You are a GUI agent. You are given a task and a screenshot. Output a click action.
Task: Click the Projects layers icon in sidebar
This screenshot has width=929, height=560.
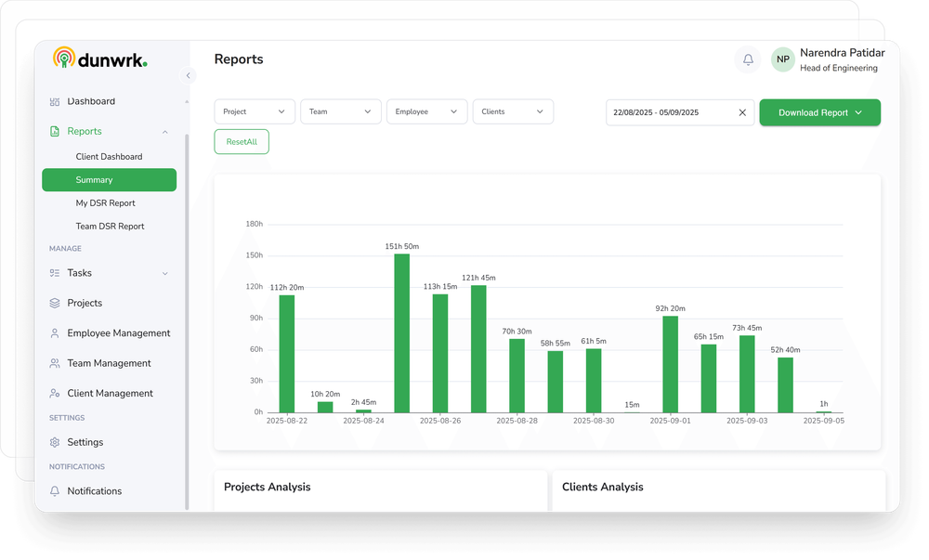55,303
